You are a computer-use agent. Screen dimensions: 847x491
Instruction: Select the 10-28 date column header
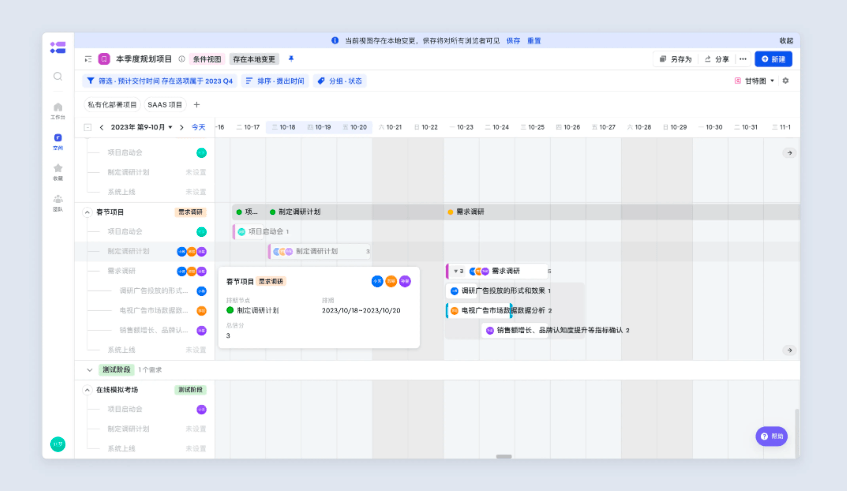[639, 127]
